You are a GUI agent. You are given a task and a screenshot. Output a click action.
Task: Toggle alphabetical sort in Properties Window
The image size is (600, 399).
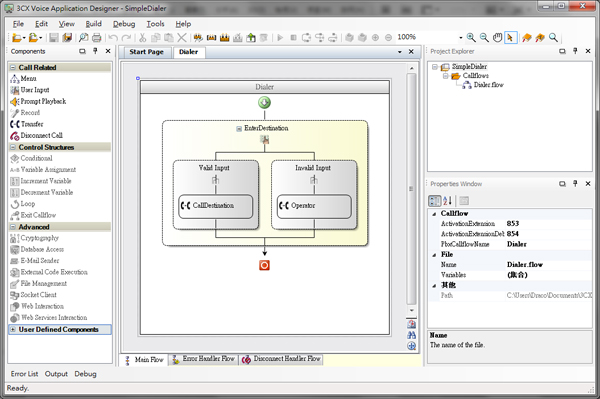coord(448,201)
